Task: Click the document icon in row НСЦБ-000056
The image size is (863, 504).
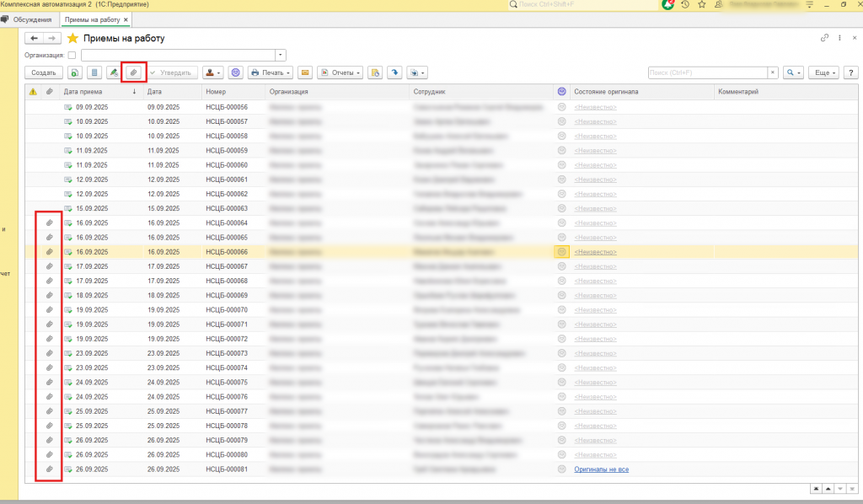Action: (68, 107)
